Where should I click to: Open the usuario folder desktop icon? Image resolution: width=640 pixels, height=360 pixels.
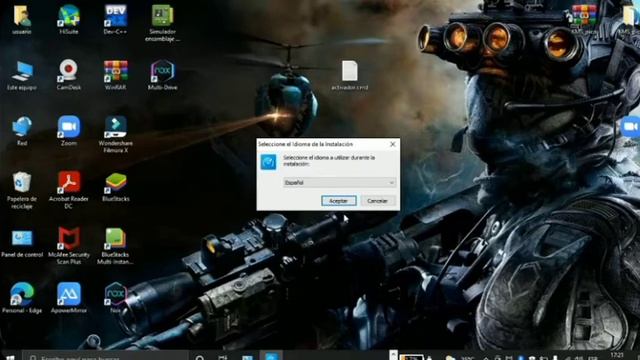pos(22,19)
